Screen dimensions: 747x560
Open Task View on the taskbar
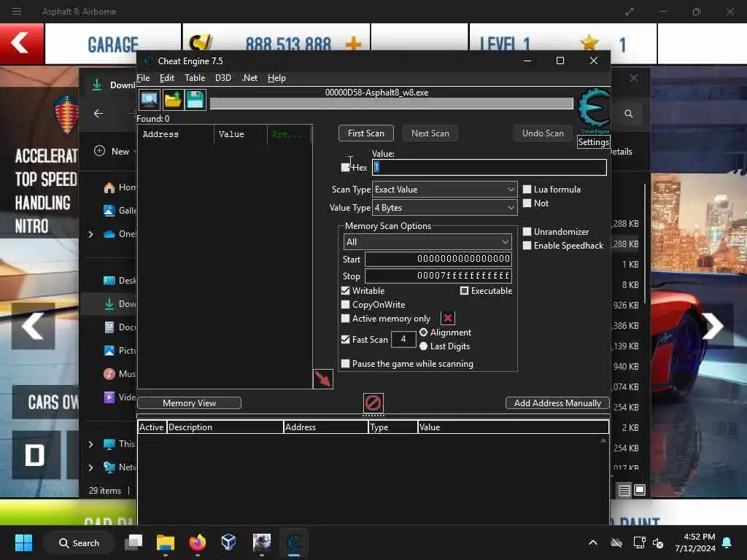134,542
